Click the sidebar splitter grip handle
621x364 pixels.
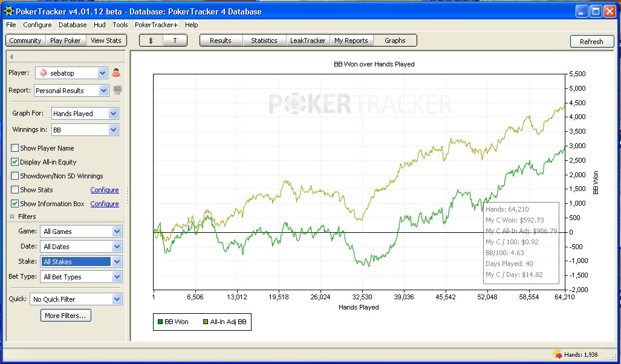pos(128,196)
